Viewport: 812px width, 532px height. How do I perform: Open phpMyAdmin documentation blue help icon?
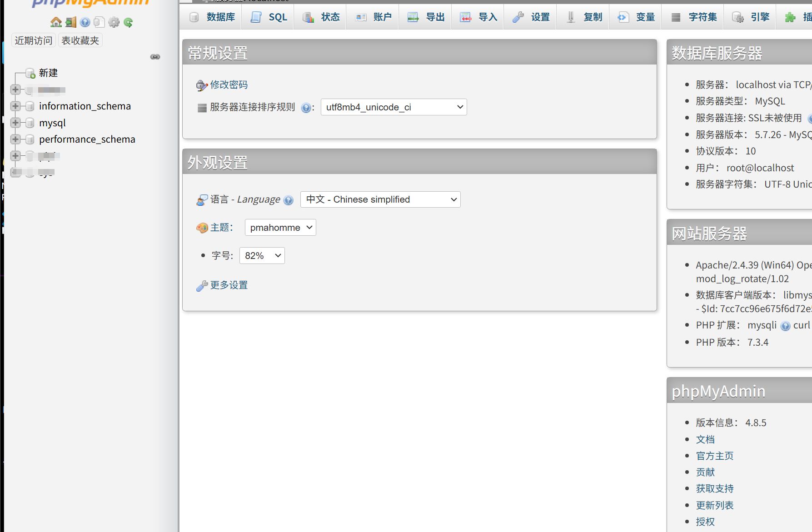[x=85, y=22]
